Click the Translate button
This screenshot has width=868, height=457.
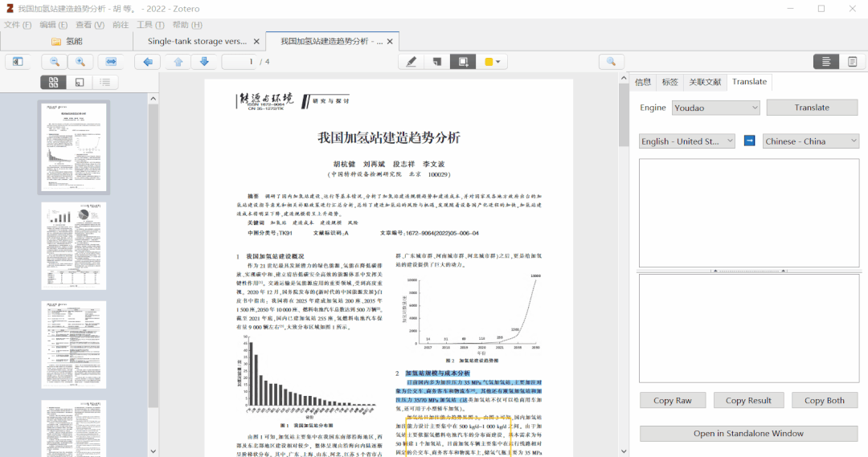click(x=812, y=108)
